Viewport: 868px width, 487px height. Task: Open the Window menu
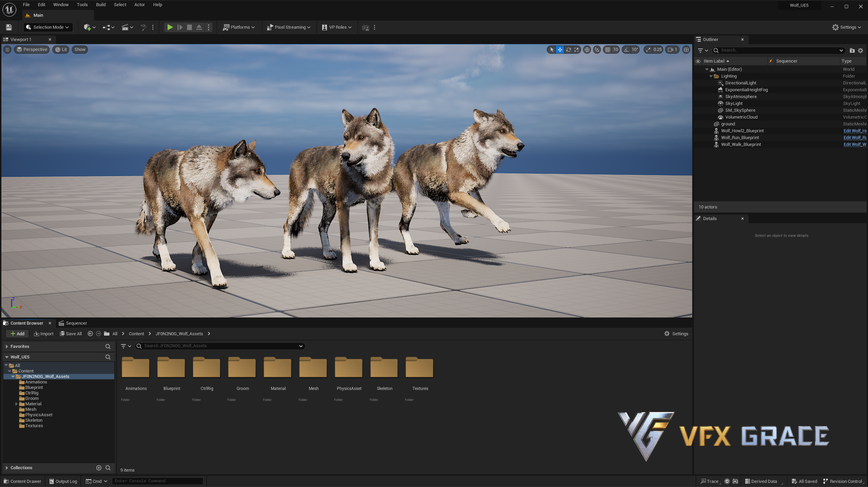[61, 5]
